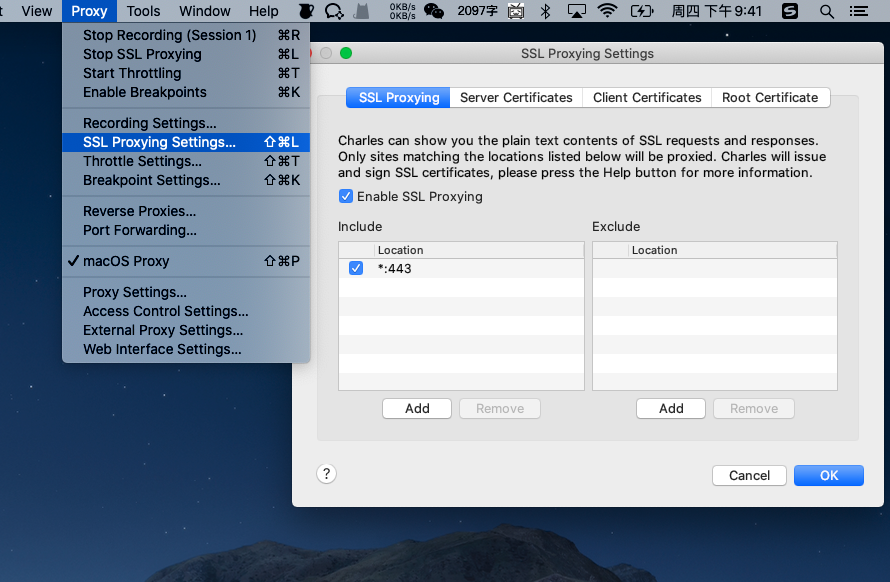Click Add under the Include list
The image size is (890, 582).
417,408
